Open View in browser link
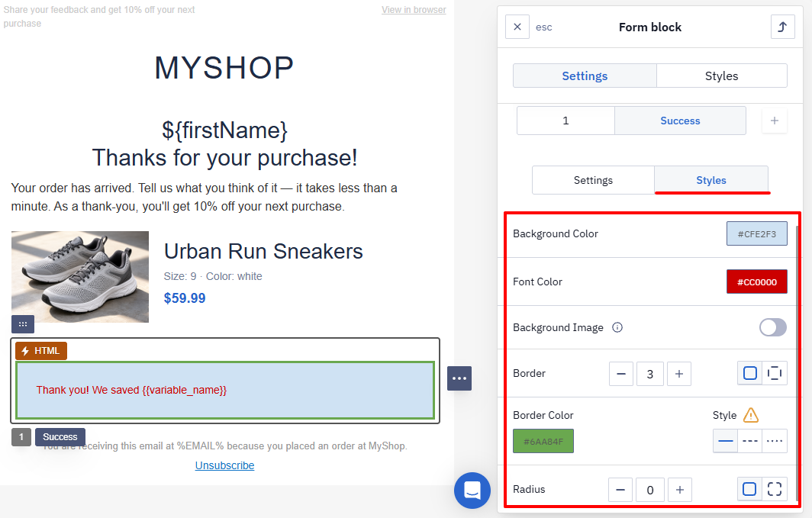Screen dimensions: 812x518 [414, 10]
